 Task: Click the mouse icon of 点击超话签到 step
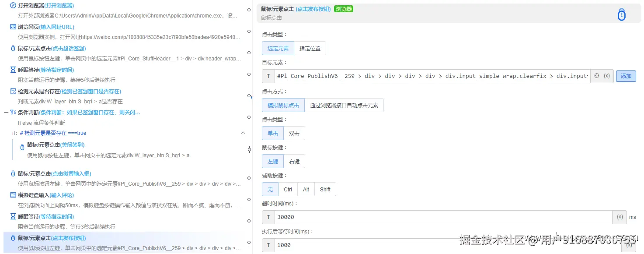13,48
